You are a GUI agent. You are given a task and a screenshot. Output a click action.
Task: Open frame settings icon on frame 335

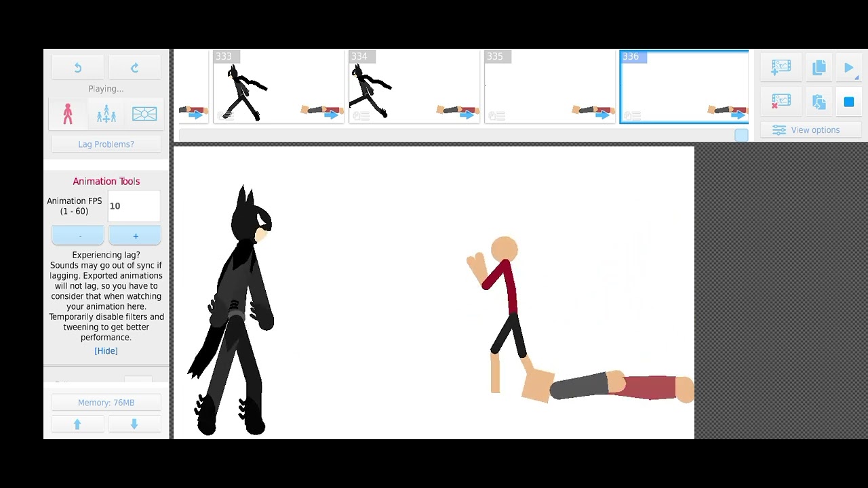point(496,116)
